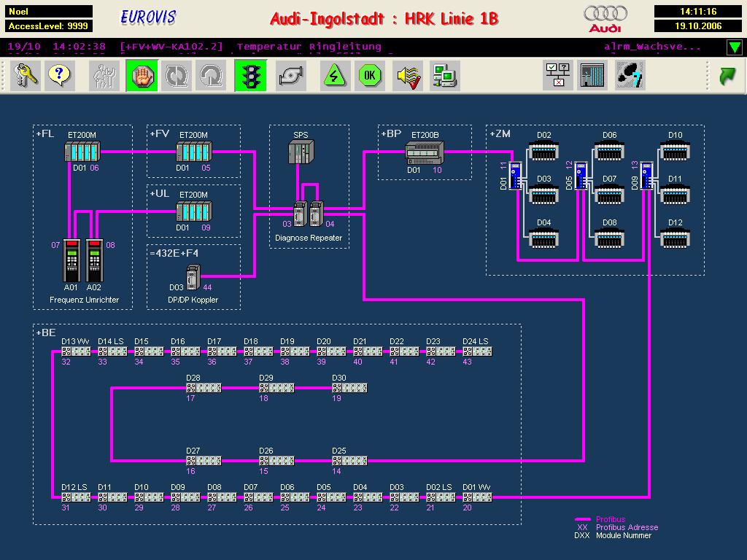Click +ZM bus node D09 address 13

[646, 176]
